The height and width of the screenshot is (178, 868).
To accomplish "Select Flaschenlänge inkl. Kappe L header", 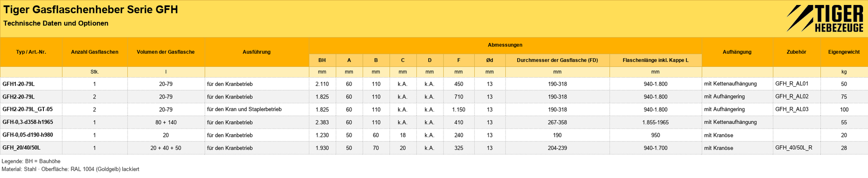I will point(655,60).
